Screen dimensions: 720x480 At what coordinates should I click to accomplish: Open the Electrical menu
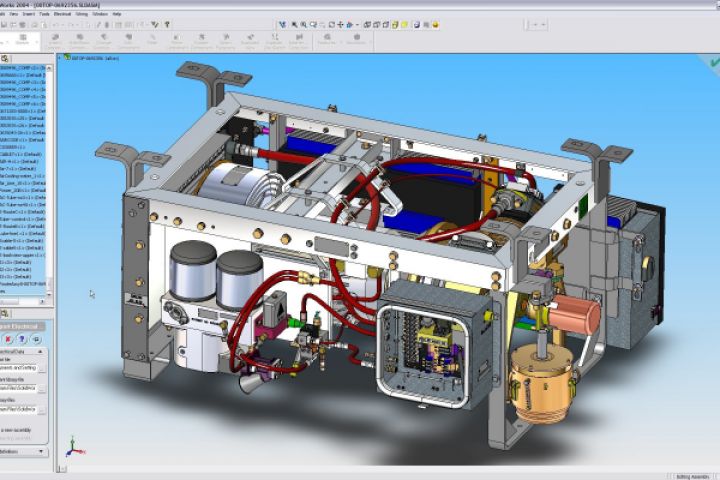[x=62, y=14]
